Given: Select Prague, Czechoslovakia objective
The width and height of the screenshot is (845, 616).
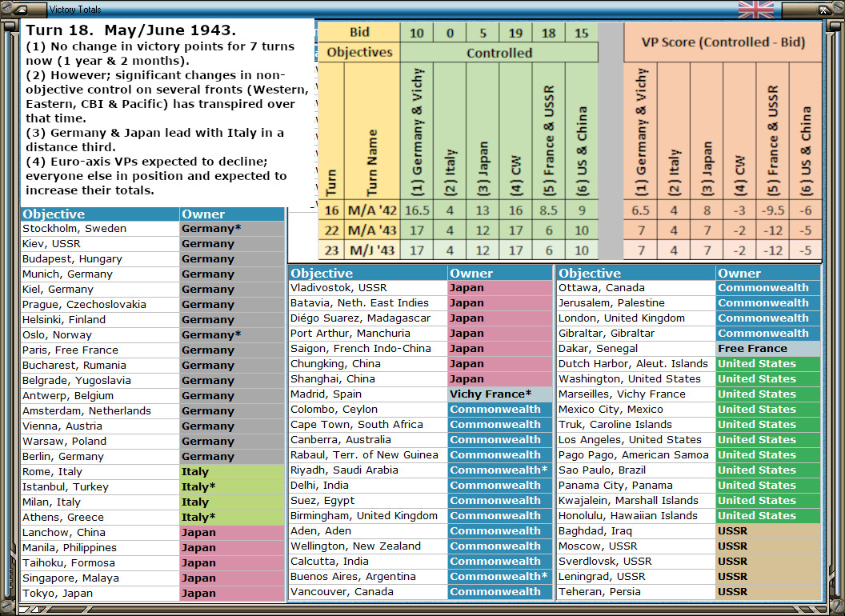Looking at the screenshot, I should tap(100, 304).
